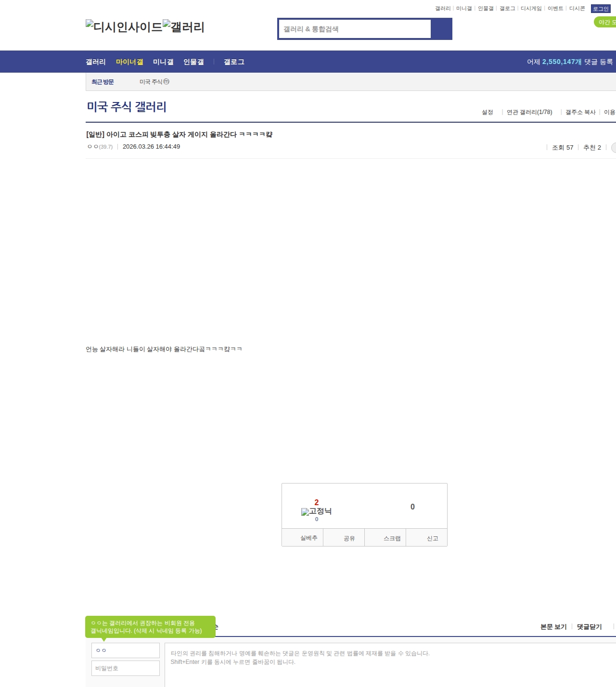Open 미국 주식 recent visit link
Viewport: 616px width, 687px height.
tap(151, 82)
